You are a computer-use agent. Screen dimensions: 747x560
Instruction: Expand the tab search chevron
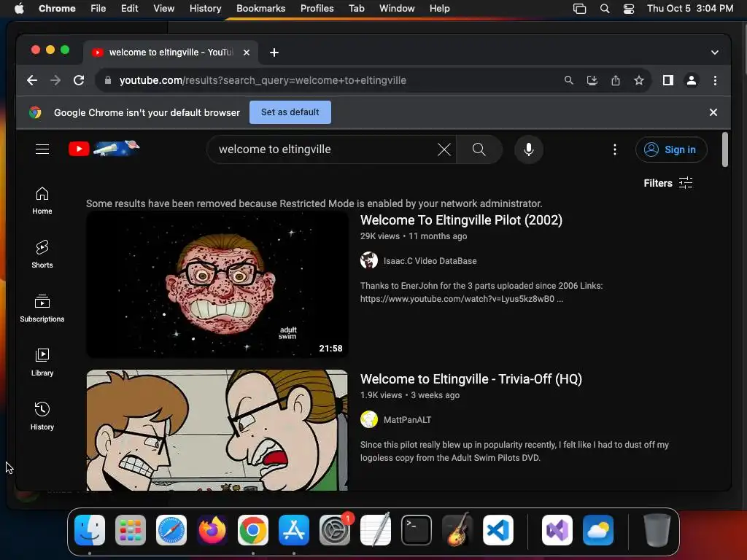coord(714,52)
